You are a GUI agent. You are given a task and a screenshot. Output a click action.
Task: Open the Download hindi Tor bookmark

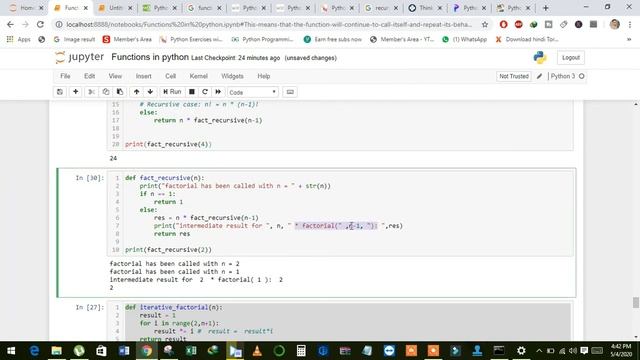pos(527,40)
